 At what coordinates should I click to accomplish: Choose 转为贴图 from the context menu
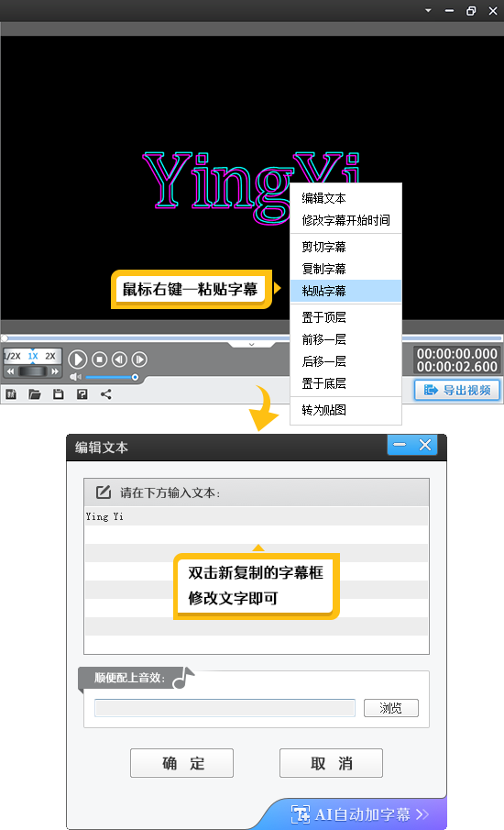(x=345, y=410)
